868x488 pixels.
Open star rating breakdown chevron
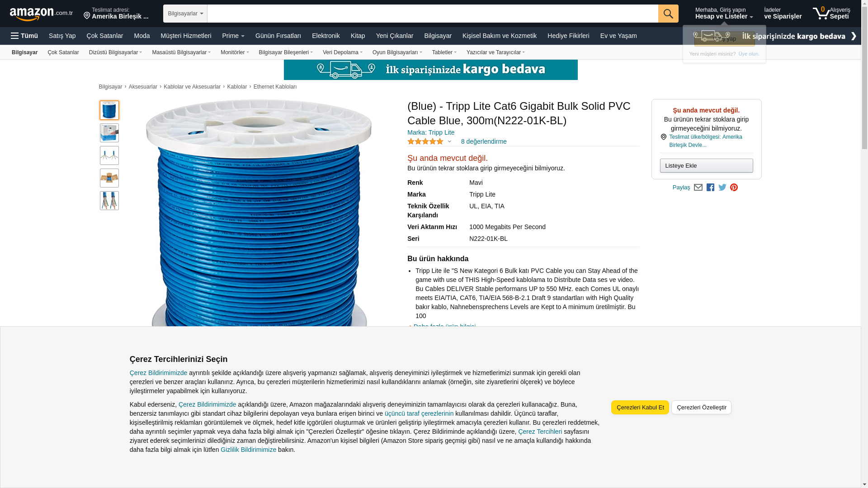449,141
